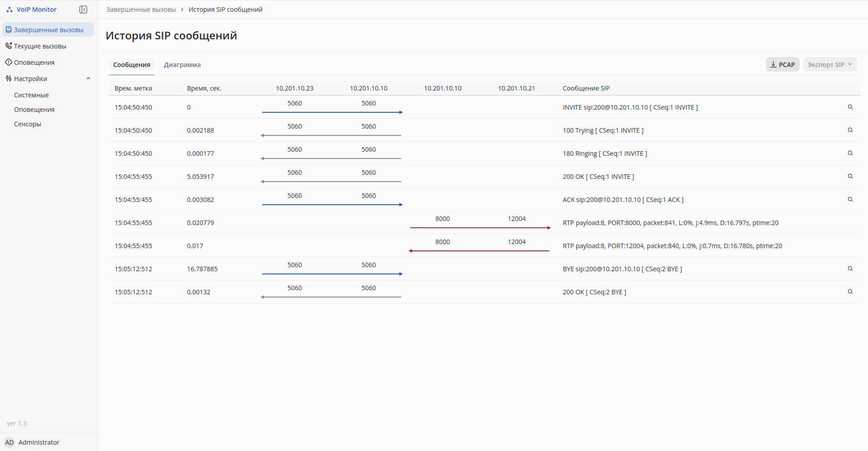
Task: Open details magnifier for 200 OK BYE row
Action: [850, 292]
